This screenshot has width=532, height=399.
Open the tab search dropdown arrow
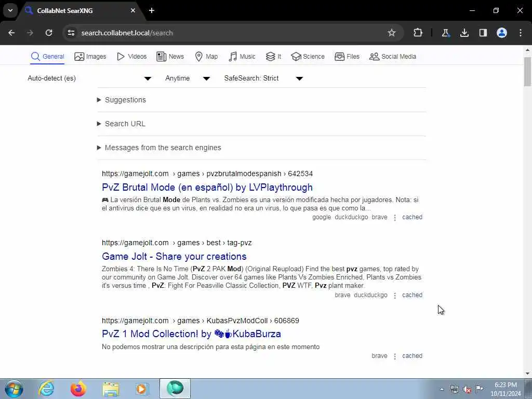pyautogui.click(x=10, y=10)
